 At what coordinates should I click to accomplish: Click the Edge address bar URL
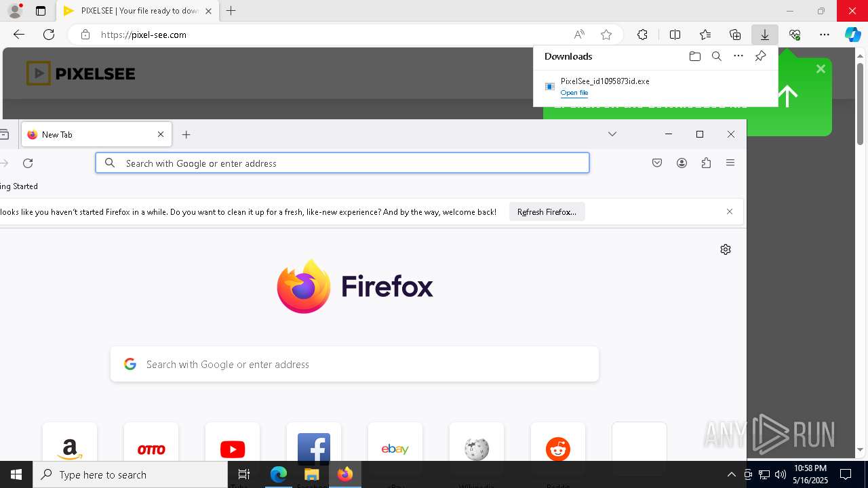[144, 35]
